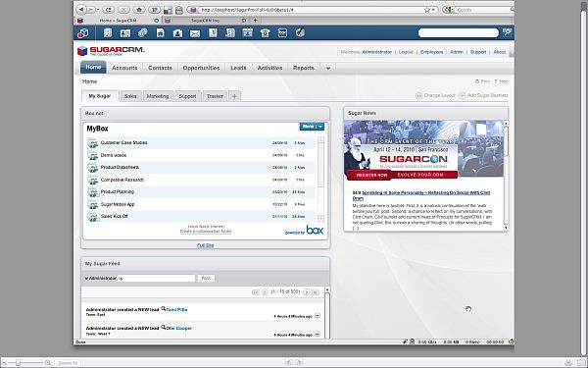Image resolution: width=588 pixels, height=368 pixels.
Task: Open the Customer Case Studies folder icon
Action: 93,143
